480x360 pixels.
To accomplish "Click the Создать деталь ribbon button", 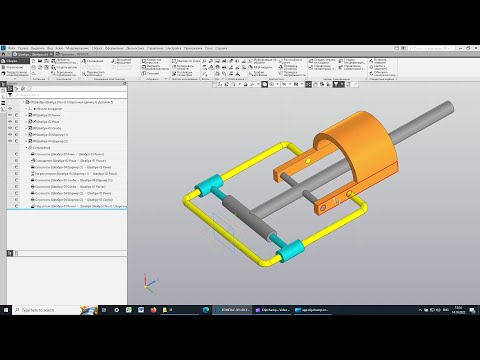I will coord(64,67).
